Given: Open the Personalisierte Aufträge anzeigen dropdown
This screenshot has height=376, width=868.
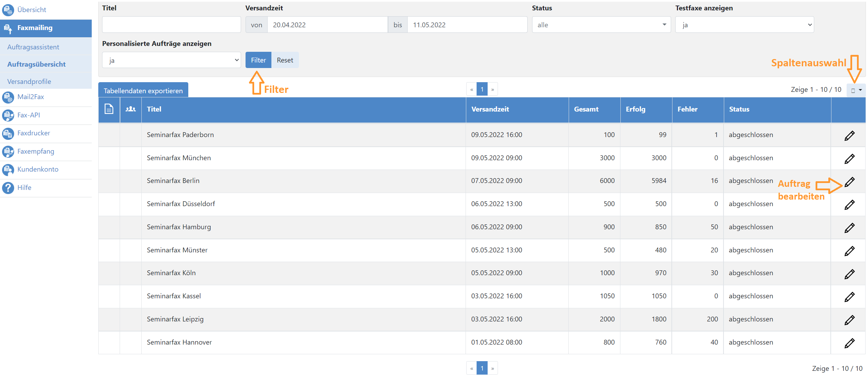Looking at the screenshot, I should (x=171, y=60).
